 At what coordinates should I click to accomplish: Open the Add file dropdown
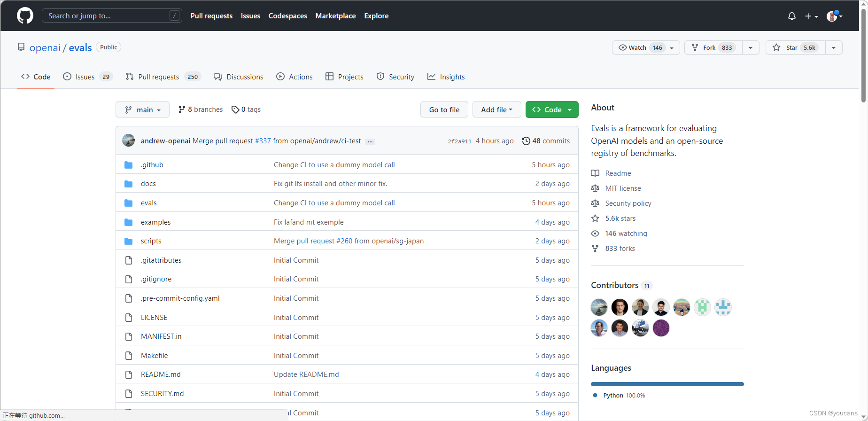coord(497,109)
